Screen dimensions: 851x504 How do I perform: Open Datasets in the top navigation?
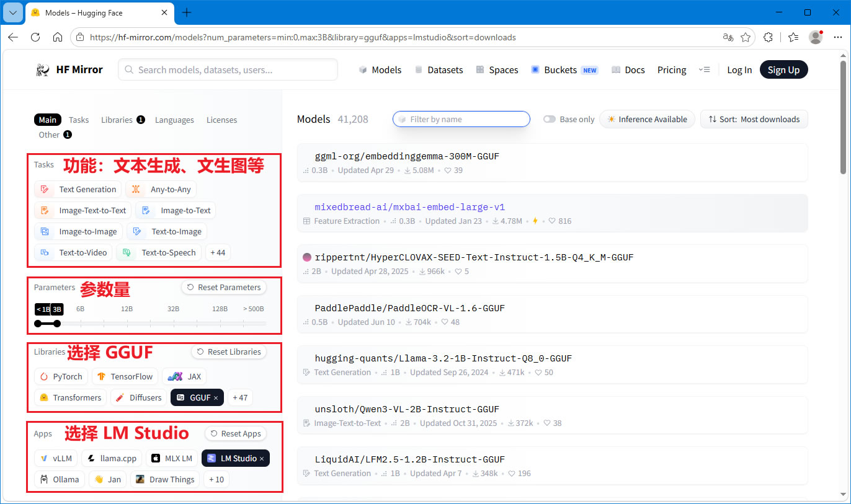click(x=439, y=70)
